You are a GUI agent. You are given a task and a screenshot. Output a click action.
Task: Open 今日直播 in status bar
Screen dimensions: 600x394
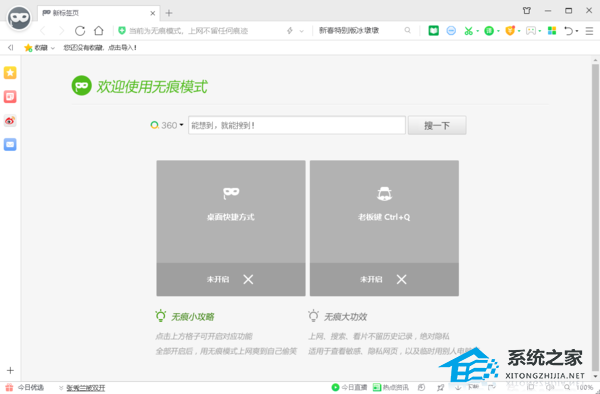349,387
